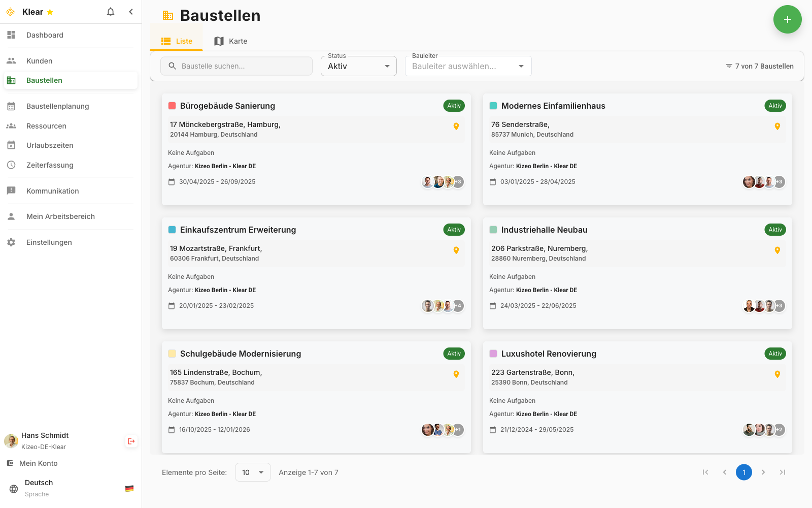This screenshot has width=812, height=508.
Task: Open the Status filter dropdown
Action: coord(358,66)
